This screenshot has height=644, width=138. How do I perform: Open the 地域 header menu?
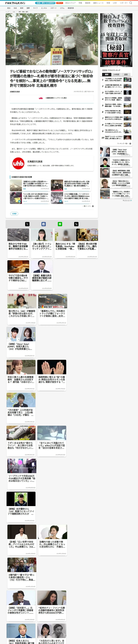pyautogui.click(x=108, y=3)
